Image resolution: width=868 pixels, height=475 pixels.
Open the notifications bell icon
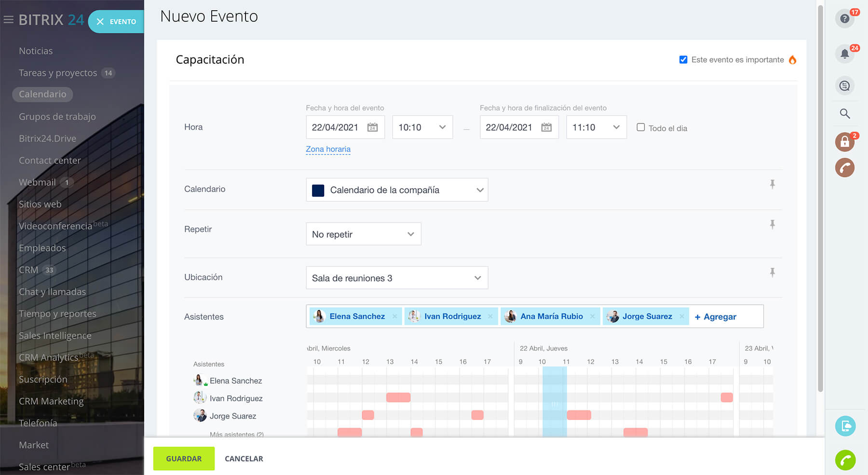(x=844, y=54)
